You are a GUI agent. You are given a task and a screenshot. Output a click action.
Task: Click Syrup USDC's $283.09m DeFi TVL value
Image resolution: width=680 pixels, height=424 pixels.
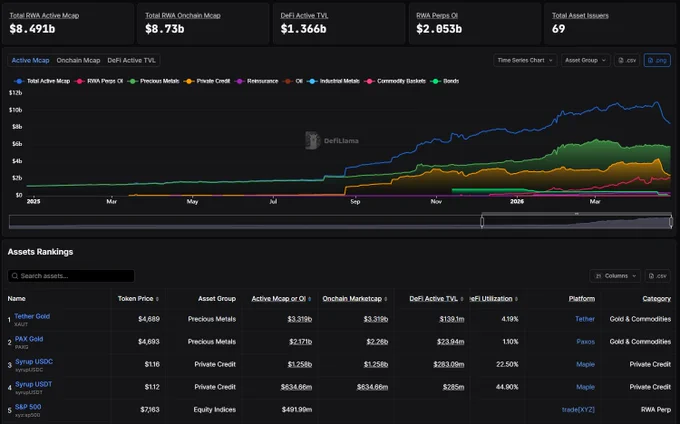(448, 364)
